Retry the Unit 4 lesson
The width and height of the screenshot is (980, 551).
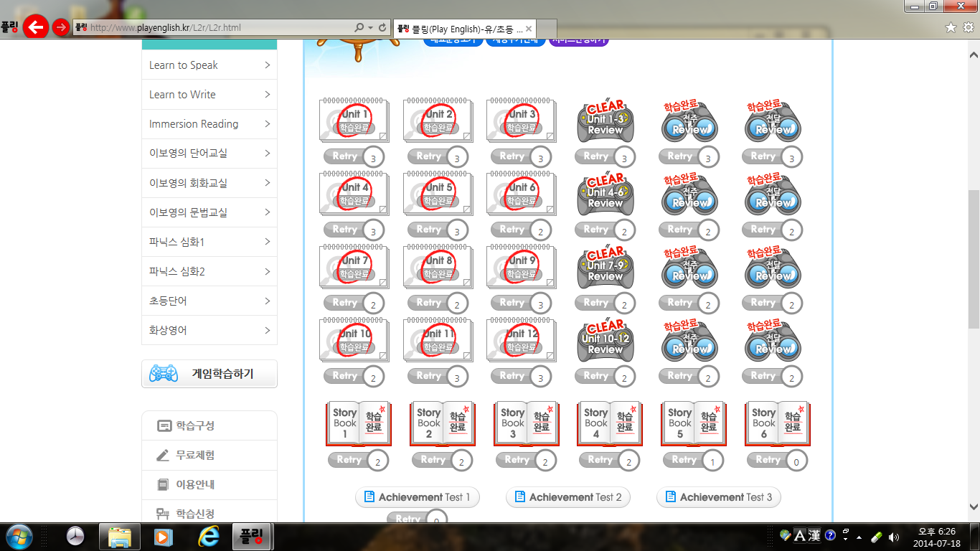[354, 230]
